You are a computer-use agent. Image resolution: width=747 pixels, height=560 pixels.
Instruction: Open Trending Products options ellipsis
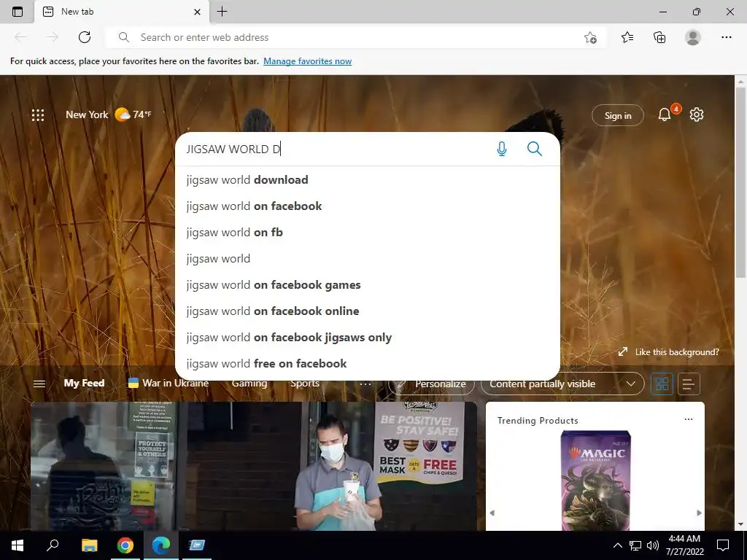coord(689,419)
